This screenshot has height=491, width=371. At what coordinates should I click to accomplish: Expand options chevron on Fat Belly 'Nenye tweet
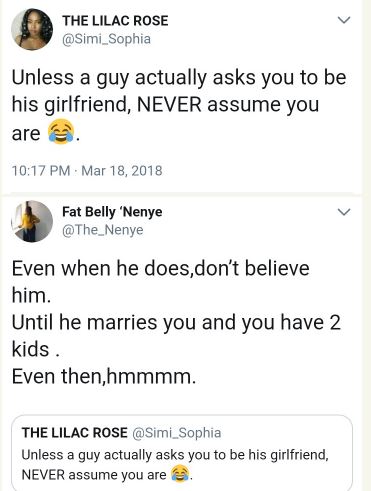click(344, 212)
